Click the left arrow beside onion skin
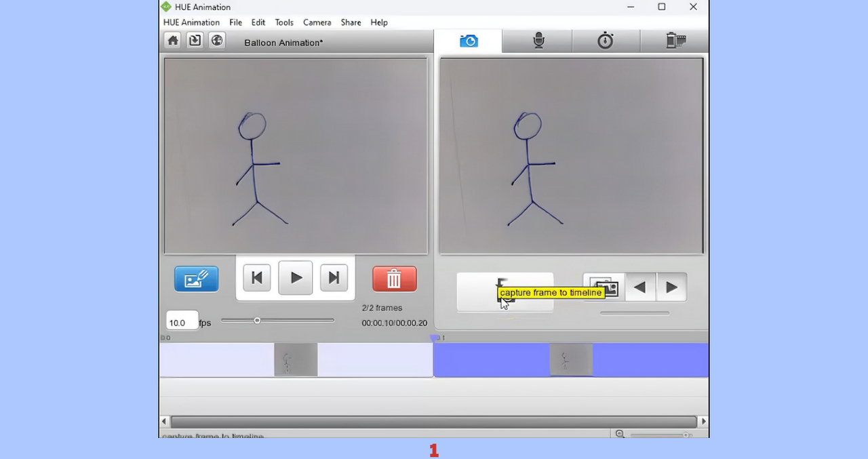Viewport: 868px width, 459px height. tap(639, 287)
